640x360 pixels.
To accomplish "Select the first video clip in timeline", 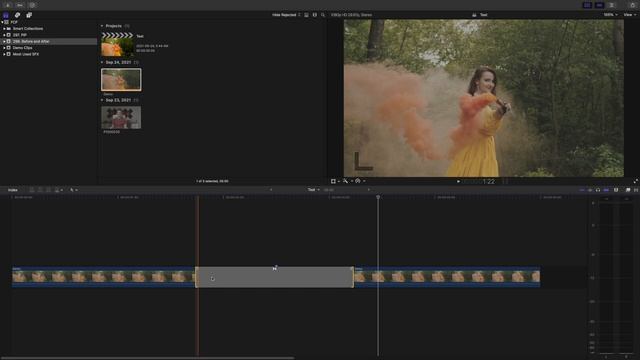I will 103,277.
